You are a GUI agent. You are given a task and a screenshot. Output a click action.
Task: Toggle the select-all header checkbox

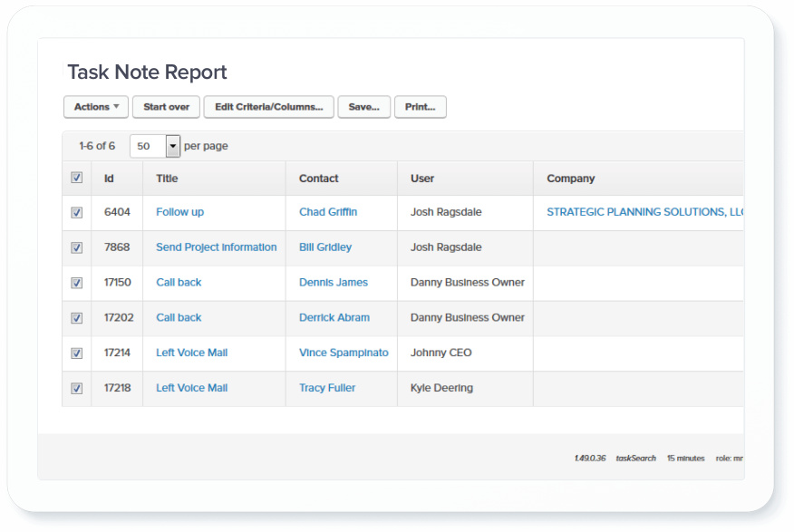click(x=76, y=178)
